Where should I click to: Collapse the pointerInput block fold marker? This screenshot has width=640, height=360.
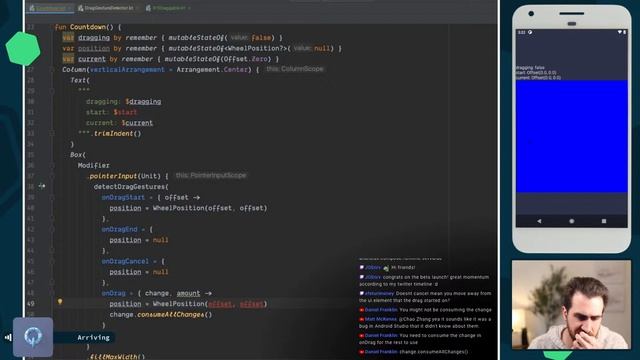point(52,176)
